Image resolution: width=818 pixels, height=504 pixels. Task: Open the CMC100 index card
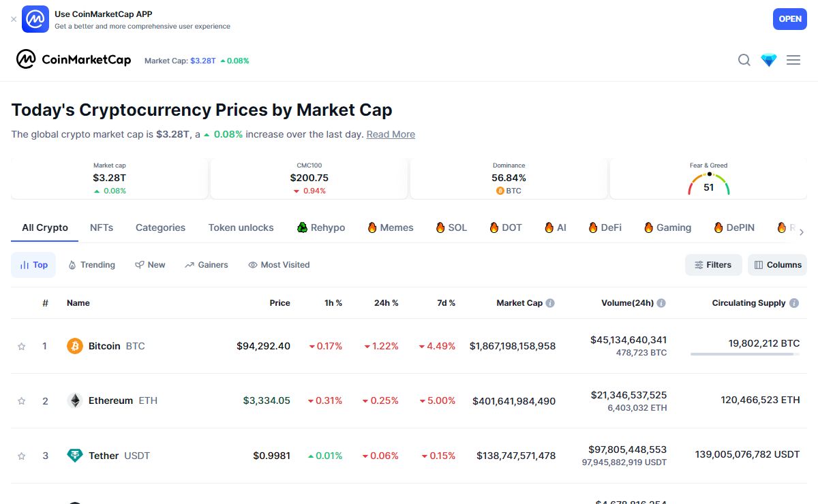click(x=309, y=178)
